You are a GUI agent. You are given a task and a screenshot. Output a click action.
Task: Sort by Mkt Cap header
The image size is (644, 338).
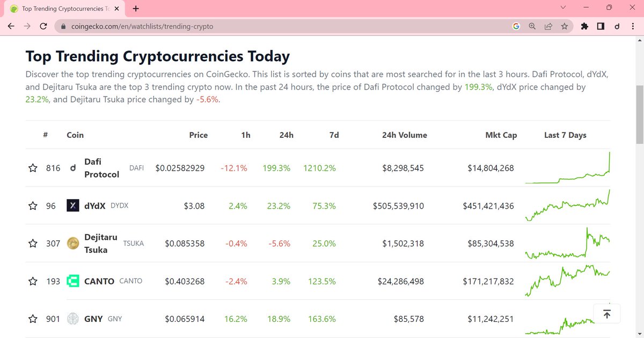[x=501, y=135]
